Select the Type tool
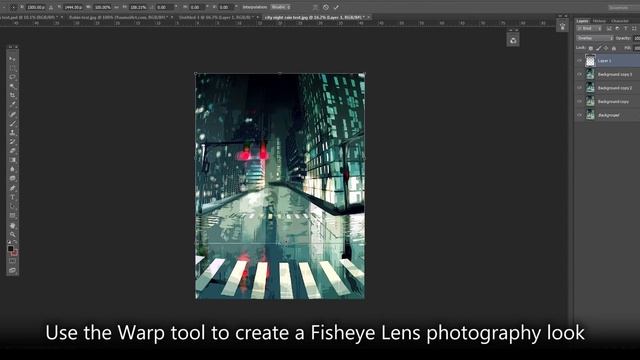This screenshot has height=360, width=640. pos(12,197)
